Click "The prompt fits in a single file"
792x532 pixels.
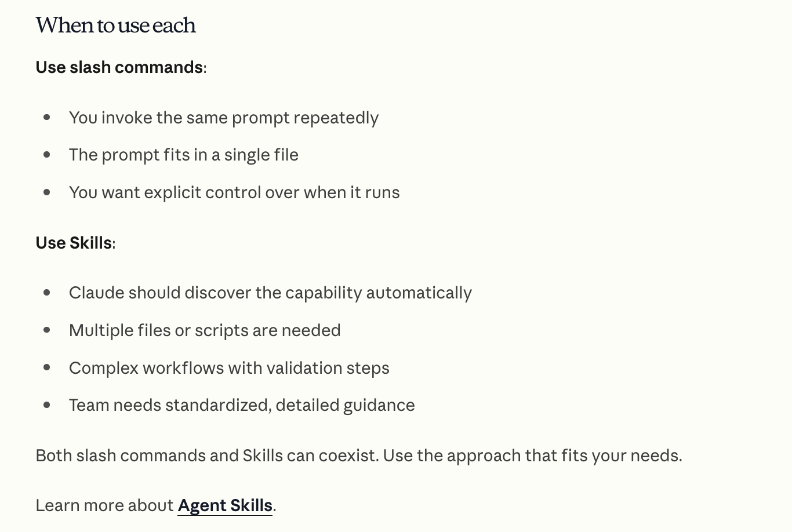point(184,155)
